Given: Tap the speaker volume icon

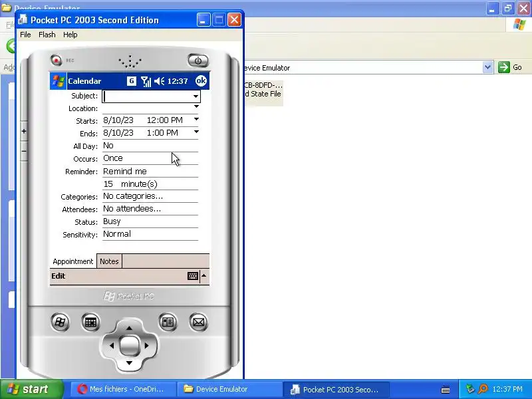Looking at the screenshot, I should tap(159, 81).
